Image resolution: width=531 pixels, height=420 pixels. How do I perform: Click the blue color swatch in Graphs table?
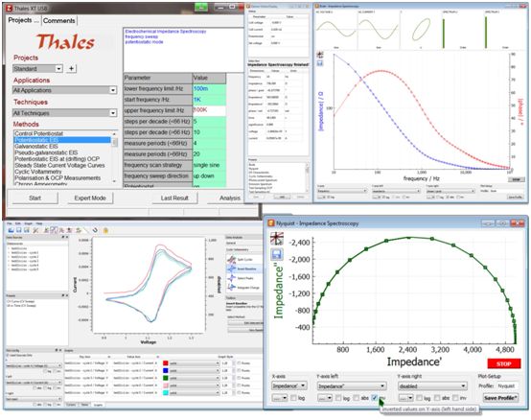166,370
